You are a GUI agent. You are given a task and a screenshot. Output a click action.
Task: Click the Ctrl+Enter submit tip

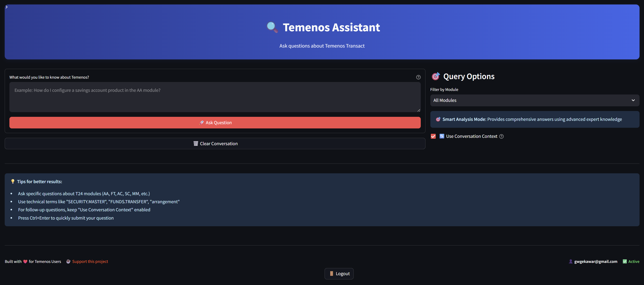tap(66, 218)
